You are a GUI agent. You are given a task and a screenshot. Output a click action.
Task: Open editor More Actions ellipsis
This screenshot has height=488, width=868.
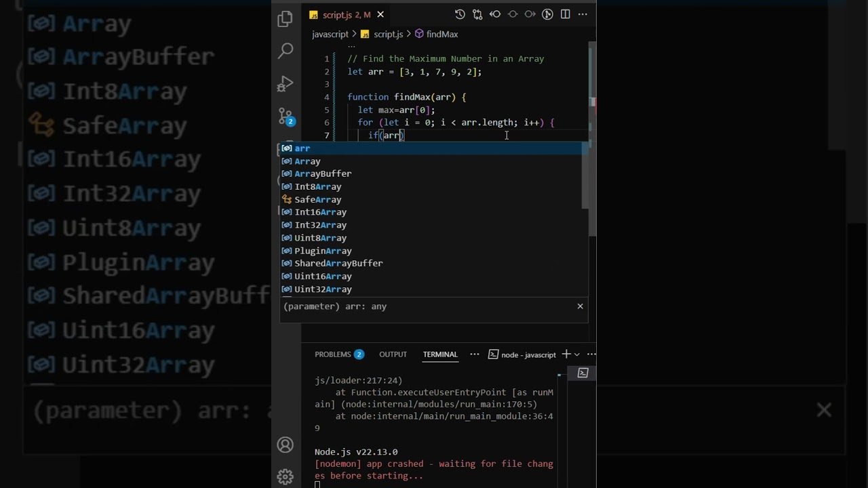pos(583,14)
